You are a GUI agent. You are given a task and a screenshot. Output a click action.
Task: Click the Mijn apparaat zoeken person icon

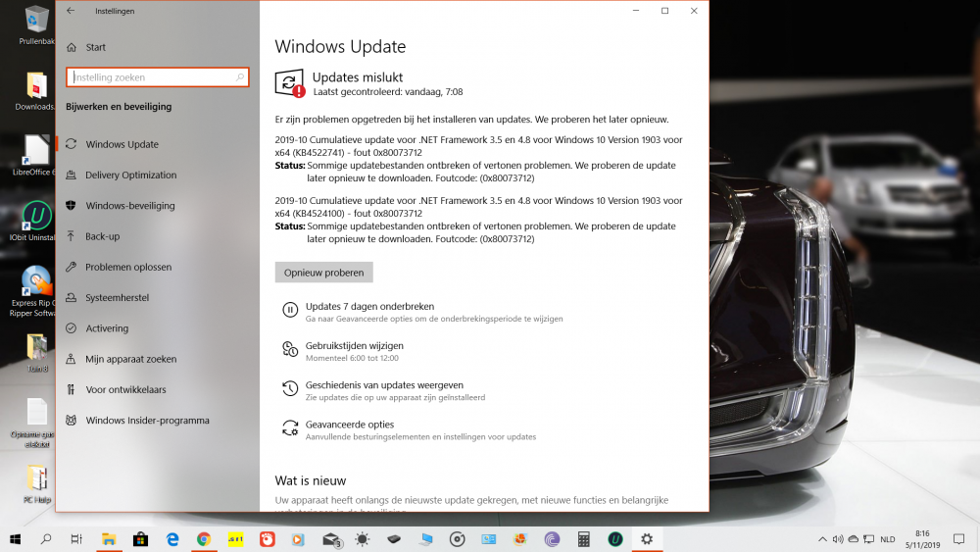[x=72, y=359]
